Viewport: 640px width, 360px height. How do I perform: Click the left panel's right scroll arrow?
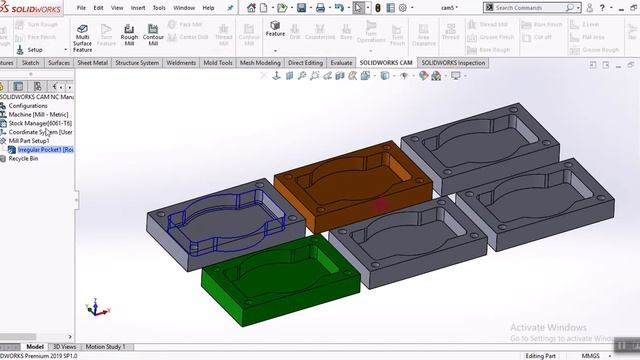click(70, 337)
